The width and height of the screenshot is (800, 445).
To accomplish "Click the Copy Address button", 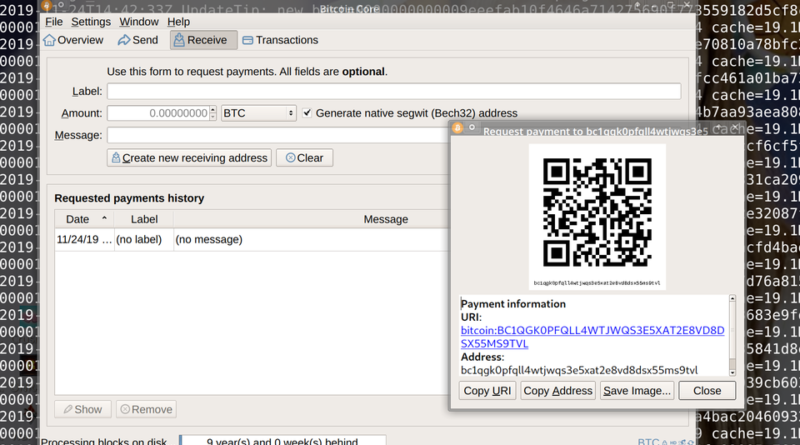I will tap(558, 391).
